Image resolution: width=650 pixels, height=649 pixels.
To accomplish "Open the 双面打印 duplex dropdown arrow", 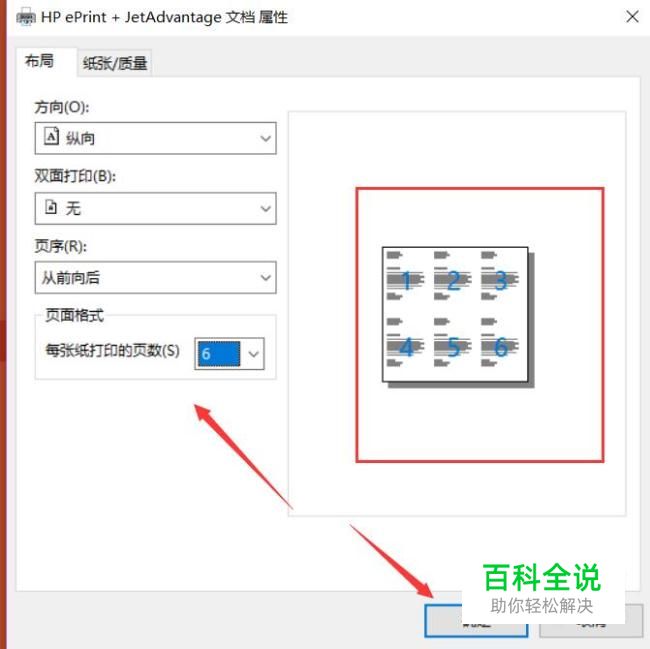I will coord(265,208).
